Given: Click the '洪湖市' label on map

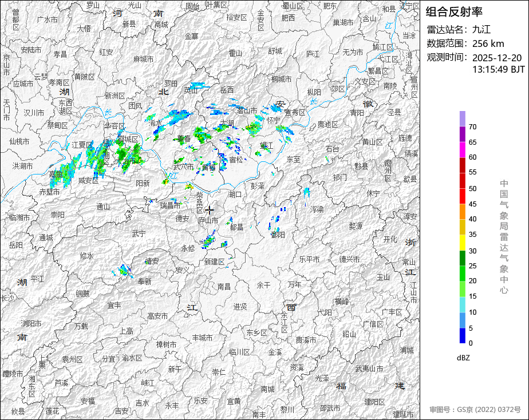Looking at the screenshot, I should point(22,166).
